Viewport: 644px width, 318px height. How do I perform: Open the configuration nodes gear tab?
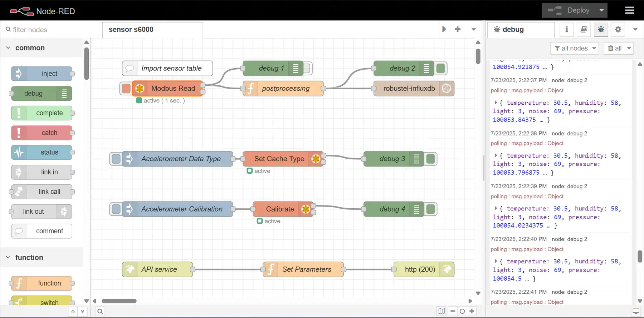pyautogui.click(x=618, y=30)
